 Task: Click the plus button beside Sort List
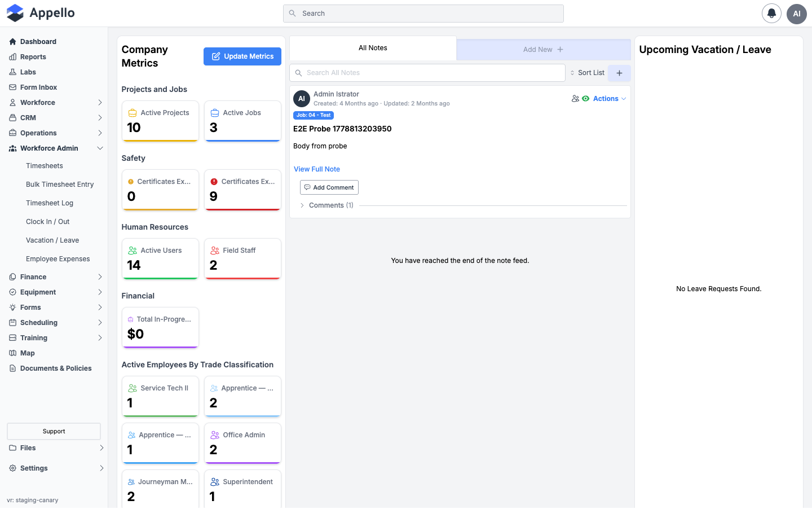pyautogui.click(x=619, y=73)
